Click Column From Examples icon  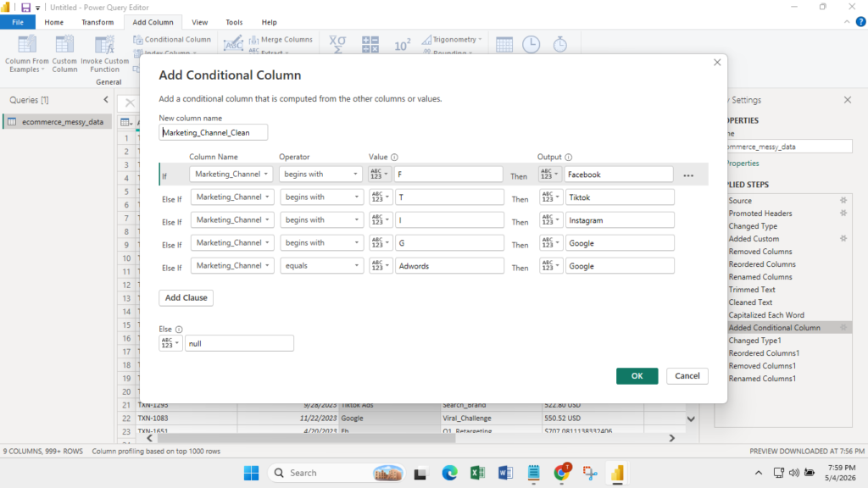(x=26, y=45)
